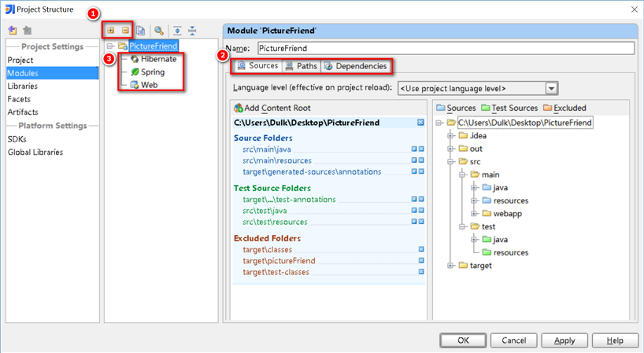Edit properties of src\test\resources folder

pos(414,222)
